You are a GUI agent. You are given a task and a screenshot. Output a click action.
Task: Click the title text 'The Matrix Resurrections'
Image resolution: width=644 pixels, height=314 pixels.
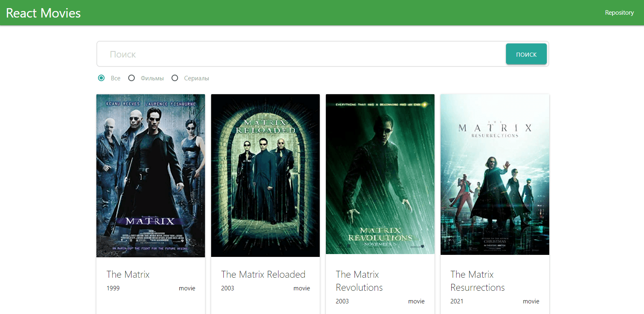(478, 281)
